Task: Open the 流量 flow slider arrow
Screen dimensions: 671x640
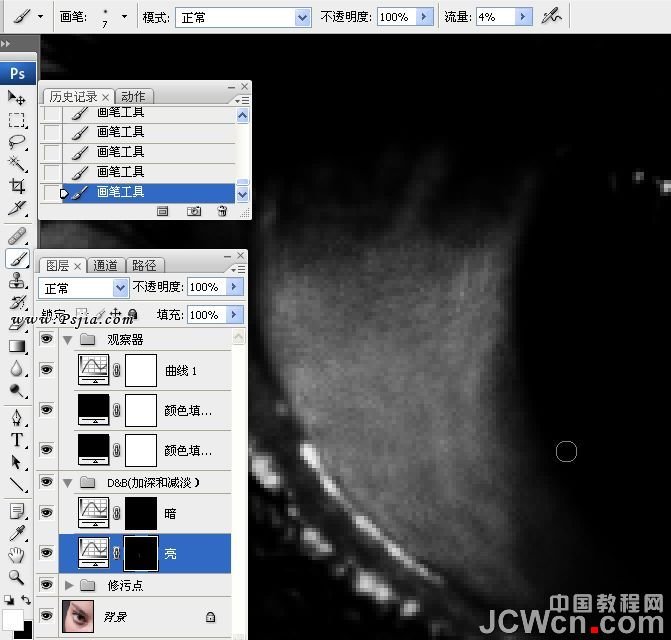Action: coord(523,18)
